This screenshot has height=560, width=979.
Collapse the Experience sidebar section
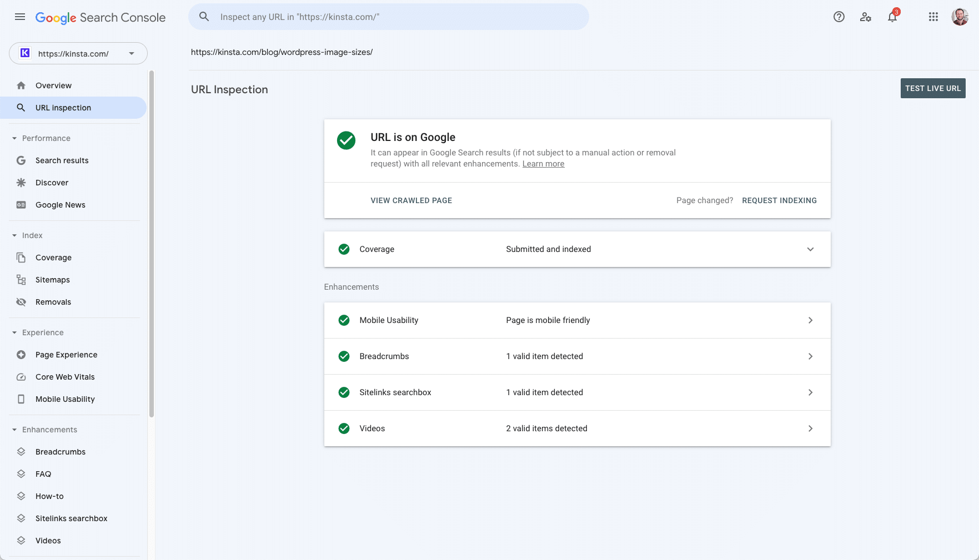[14, 332]
